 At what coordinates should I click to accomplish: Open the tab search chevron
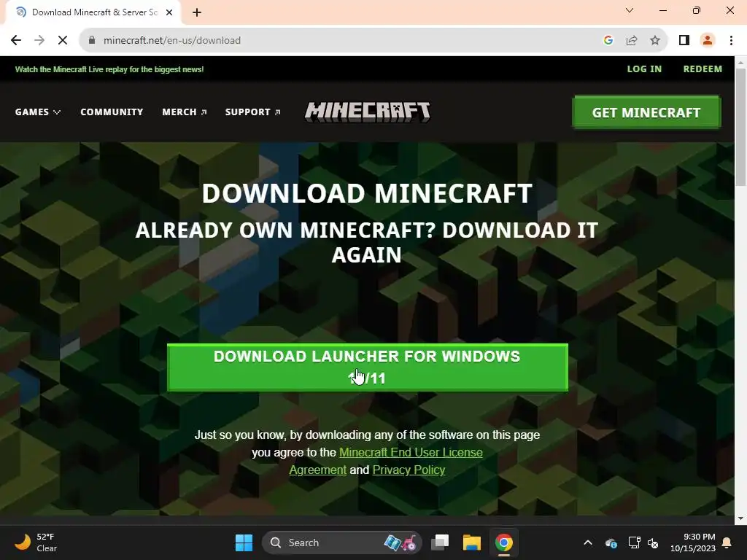click(630, 10)
